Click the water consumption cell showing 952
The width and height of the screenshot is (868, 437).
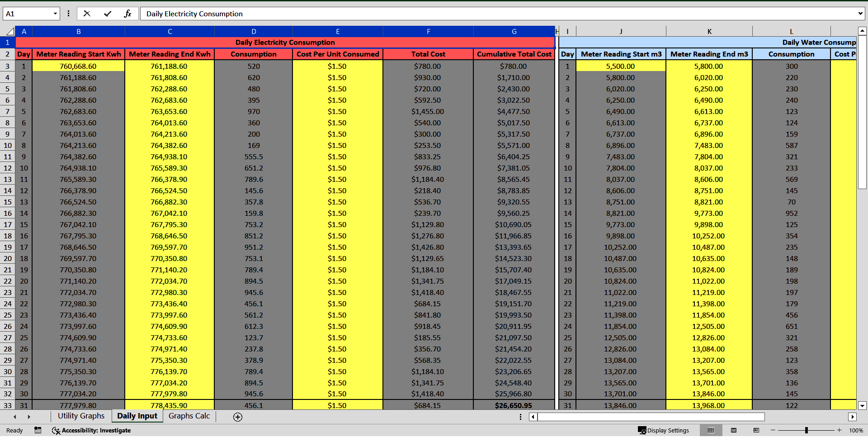coord(792,213)
